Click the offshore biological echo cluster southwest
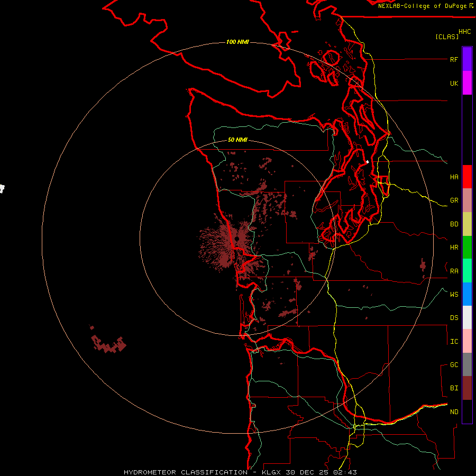The width and height of the screenshot is (476, 476). 108,343
